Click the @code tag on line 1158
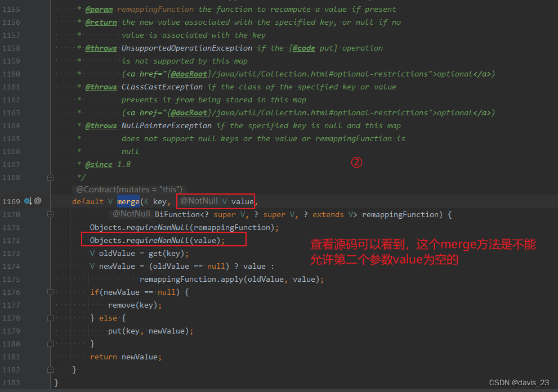 [x=303, y=48]
